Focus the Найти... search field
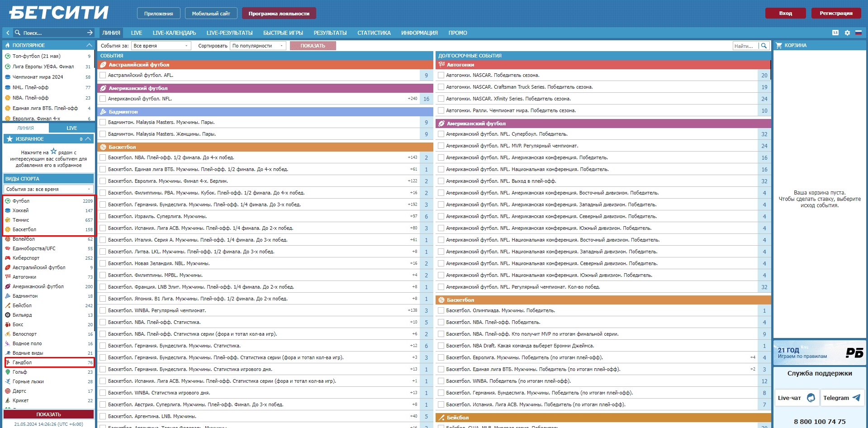Viewport: 868px width, 428px height. point(745,46)
